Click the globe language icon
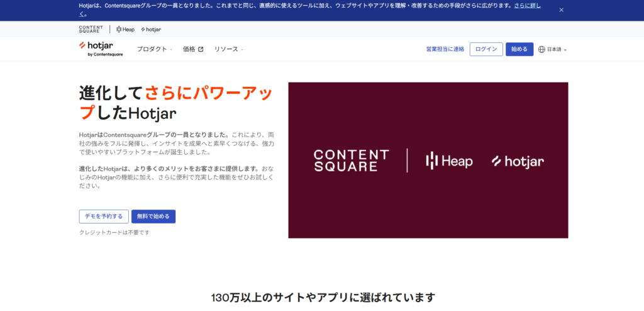644x311 pixels. [x=541, y=49]
